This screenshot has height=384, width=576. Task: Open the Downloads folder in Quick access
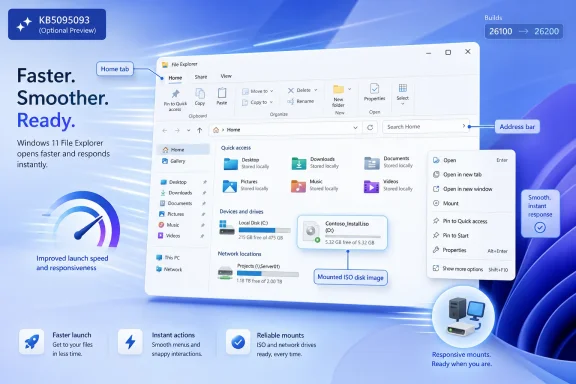point(315,163)
